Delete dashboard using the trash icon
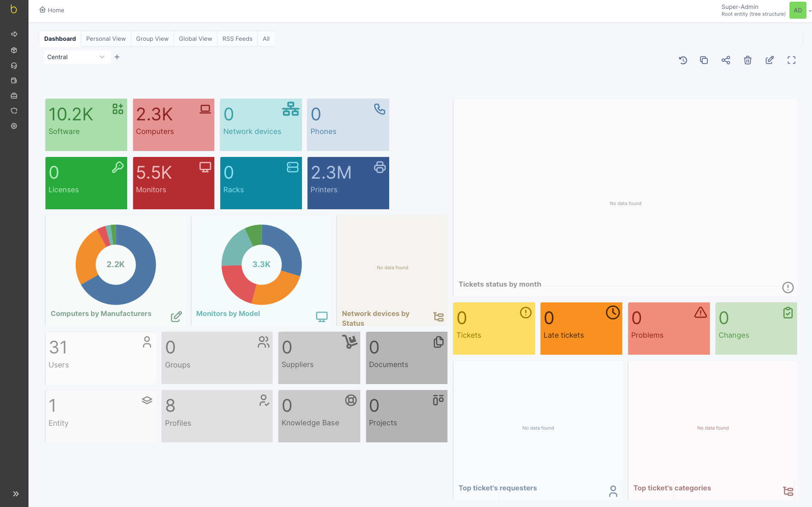The width and height of the screenshot is (812, 507). (747, 60)
